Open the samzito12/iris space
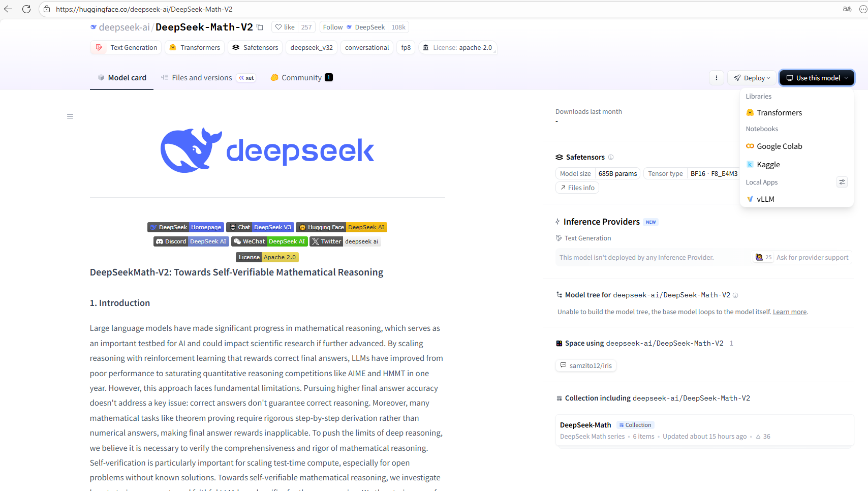 [585, 365]
